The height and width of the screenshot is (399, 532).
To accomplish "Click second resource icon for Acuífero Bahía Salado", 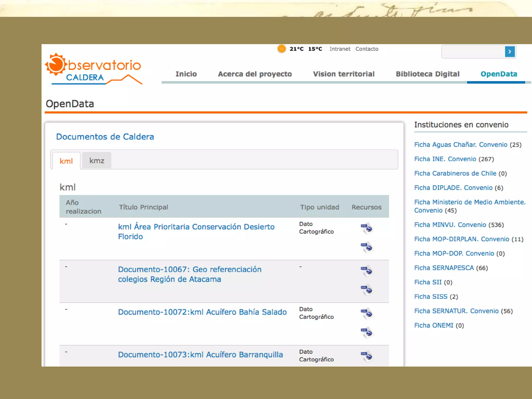I will tap(367, 332).
